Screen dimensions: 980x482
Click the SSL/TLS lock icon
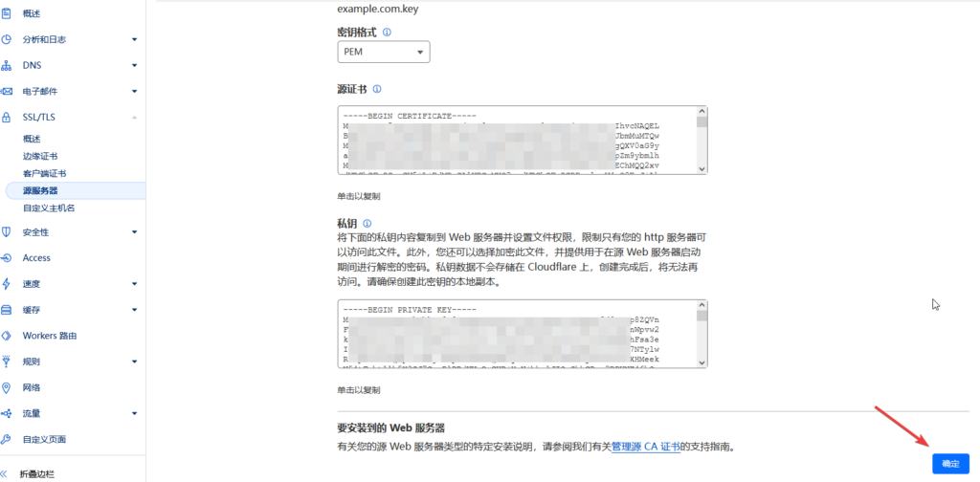pyautogui.click(x=7, y=118)
